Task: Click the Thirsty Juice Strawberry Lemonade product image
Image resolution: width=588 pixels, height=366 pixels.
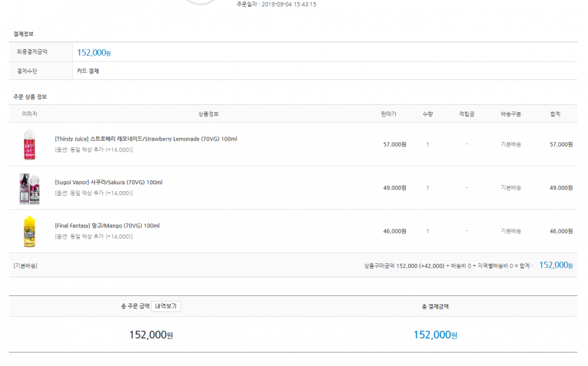Action: coord(30,145)
